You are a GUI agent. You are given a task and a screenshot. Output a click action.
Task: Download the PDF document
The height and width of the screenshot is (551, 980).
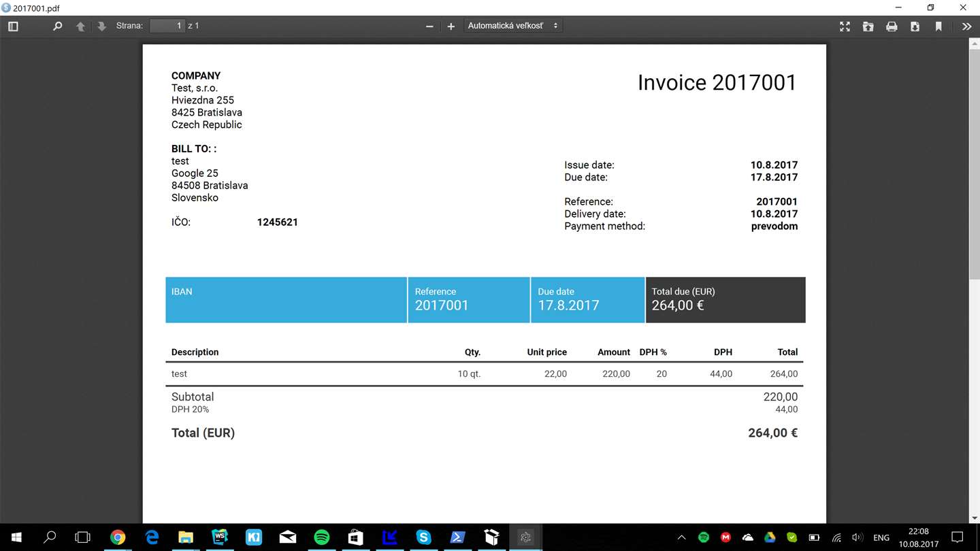pos(915,27)
